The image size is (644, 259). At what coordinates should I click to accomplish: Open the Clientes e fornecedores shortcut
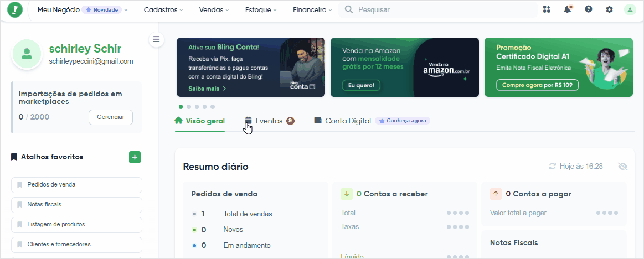click(76, 244)
